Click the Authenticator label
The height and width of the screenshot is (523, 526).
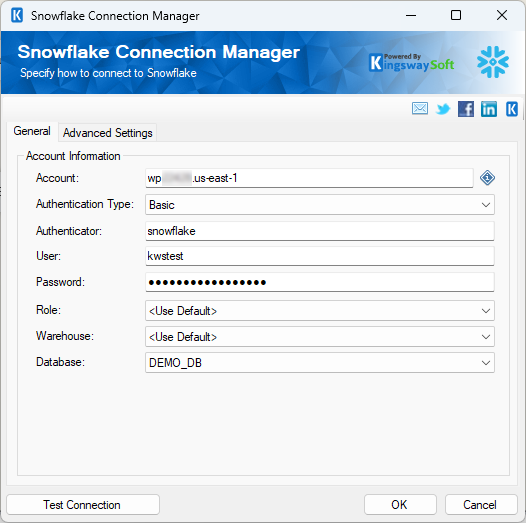[x=69, y=231]
